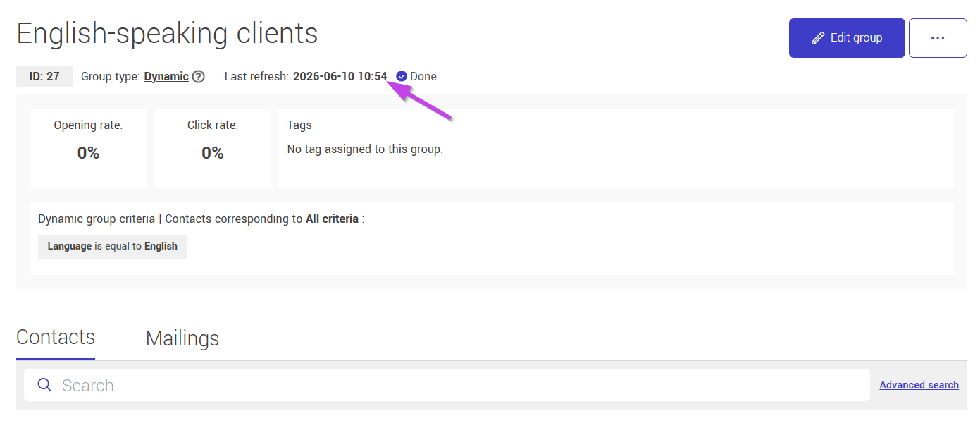This screenshot has width=980, height=423.
Task: Click the Dynamic group type help icon
Action: point(199,77)
